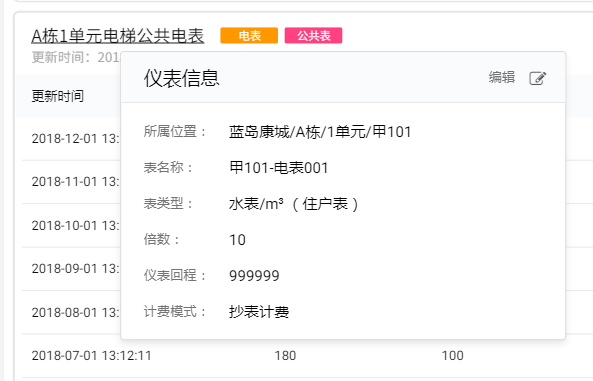This screenshot has width=593, height=381.
Task: Open the A栋1单元电梯公共电表 title link
Action: tap(118, 36)
